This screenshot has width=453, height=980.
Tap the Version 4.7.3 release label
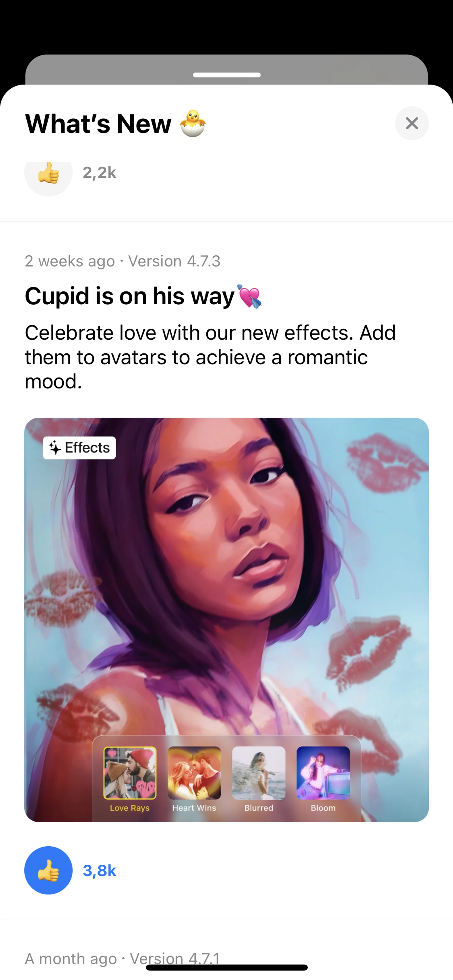point(174,261)
